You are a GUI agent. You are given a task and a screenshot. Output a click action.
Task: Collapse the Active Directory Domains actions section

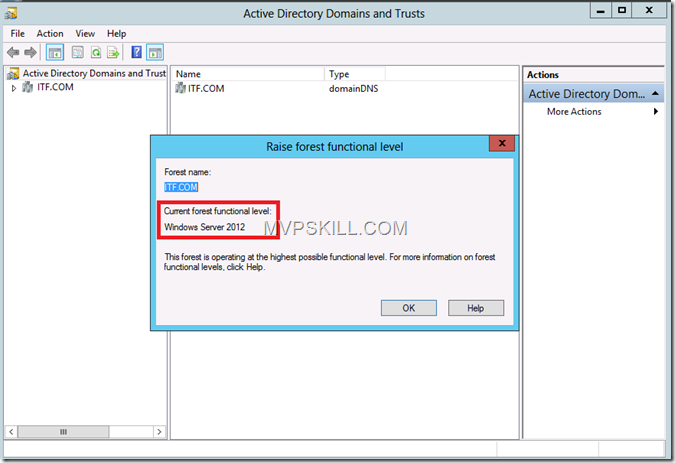click(655, 94)
